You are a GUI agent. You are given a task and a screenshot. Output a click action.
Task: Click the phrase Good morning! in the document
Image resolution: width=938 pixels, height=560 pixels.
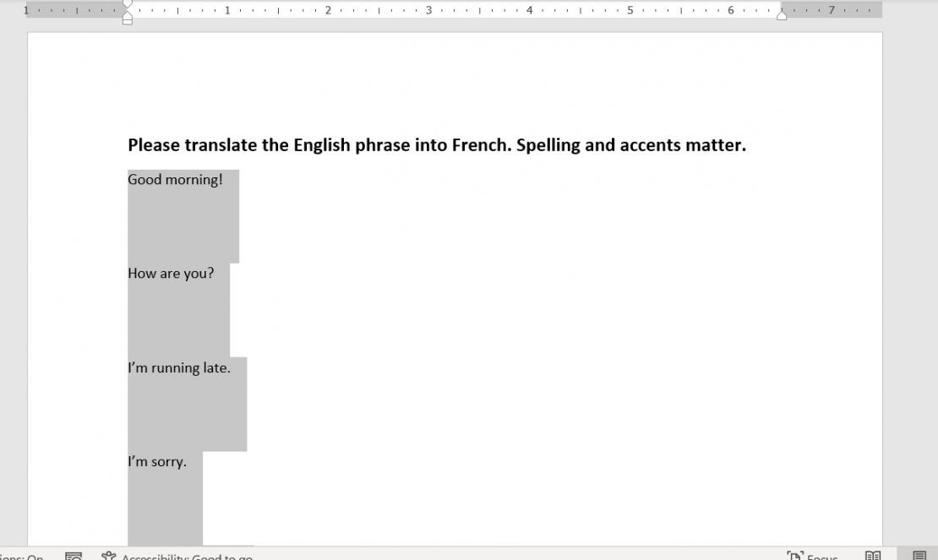point(175,179)
